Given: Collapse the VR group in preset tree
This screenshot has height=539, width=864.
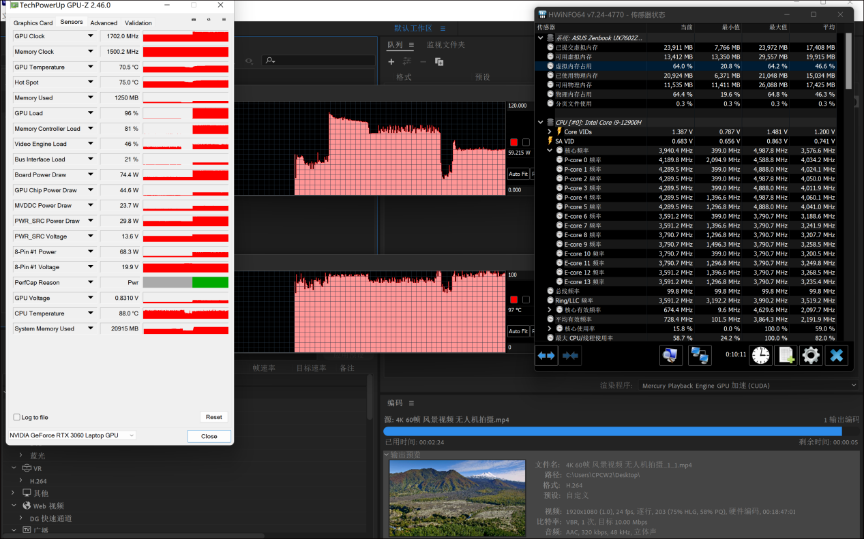Looking at the screenshot, I should (x=14, y=468).
